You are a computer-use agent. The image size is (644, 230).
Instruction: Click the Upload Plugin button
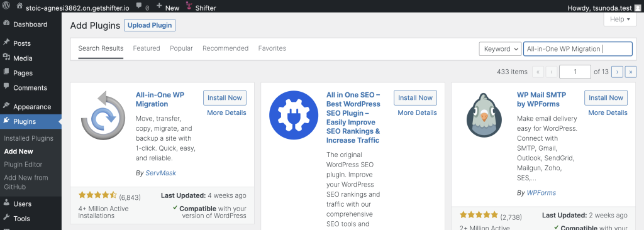(x=150, y=26)
